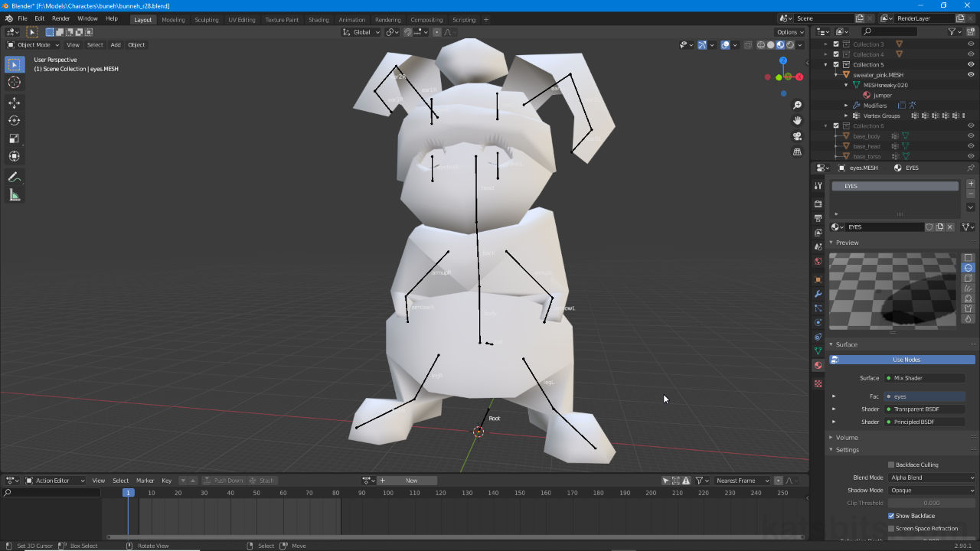Image resolution: width=980 pixels, height=551 pixels.
Task: Select the Select Box tool
Action: click(x=15, y=65)
